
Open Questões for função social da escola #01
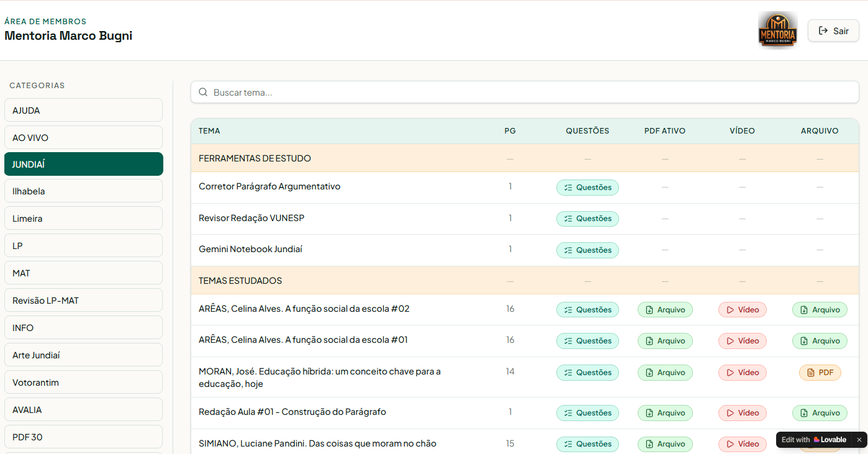coord(587,341)
